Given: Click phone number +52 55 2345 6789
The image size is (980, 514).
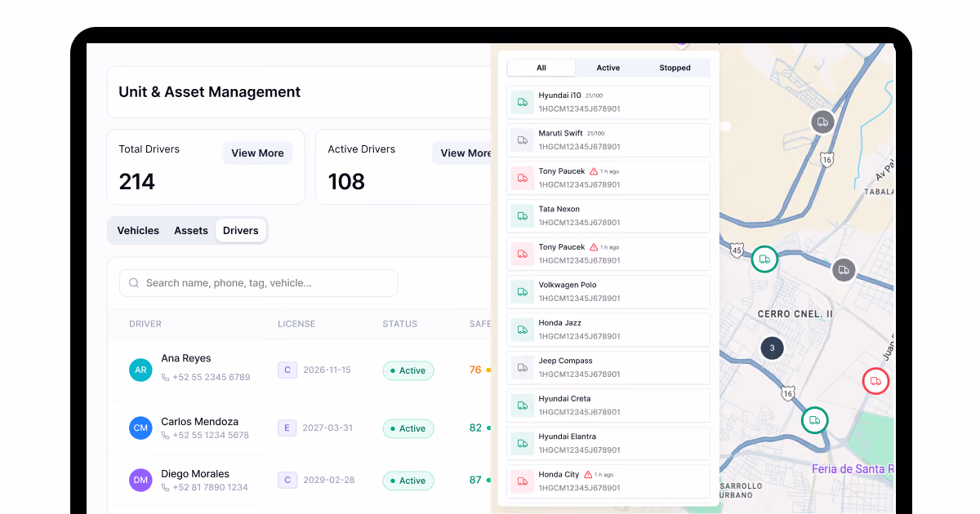Looking at the screenshot, I should click(x=212, y=378).
